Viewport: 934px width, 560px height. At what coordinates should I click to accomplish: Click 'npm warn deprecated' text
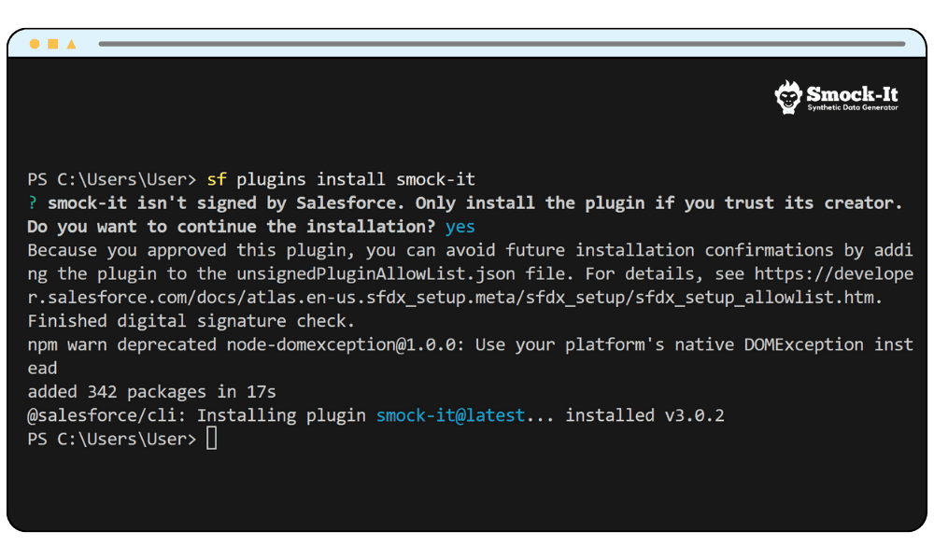pyautogui.click(x=122, y=344)
